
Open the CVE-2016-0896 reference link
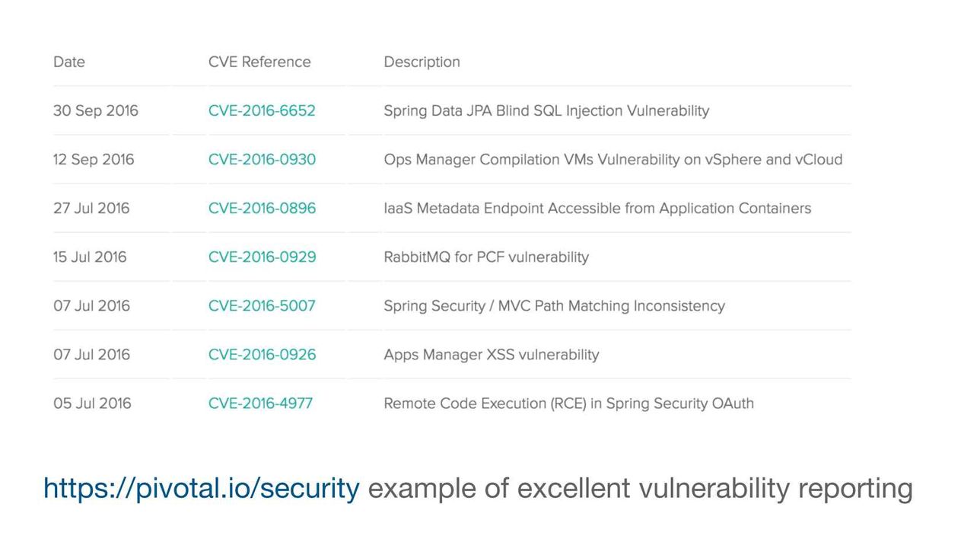pos(262,208)
